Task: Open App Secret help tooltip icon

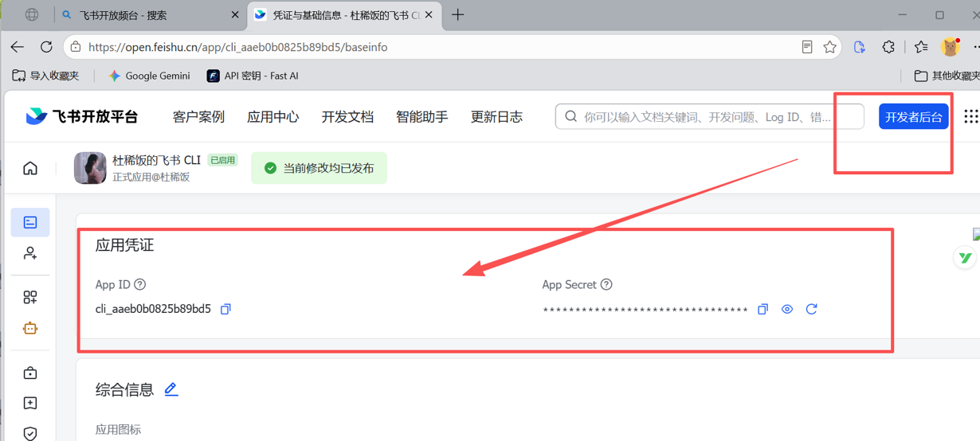Action: pos(606,284)
